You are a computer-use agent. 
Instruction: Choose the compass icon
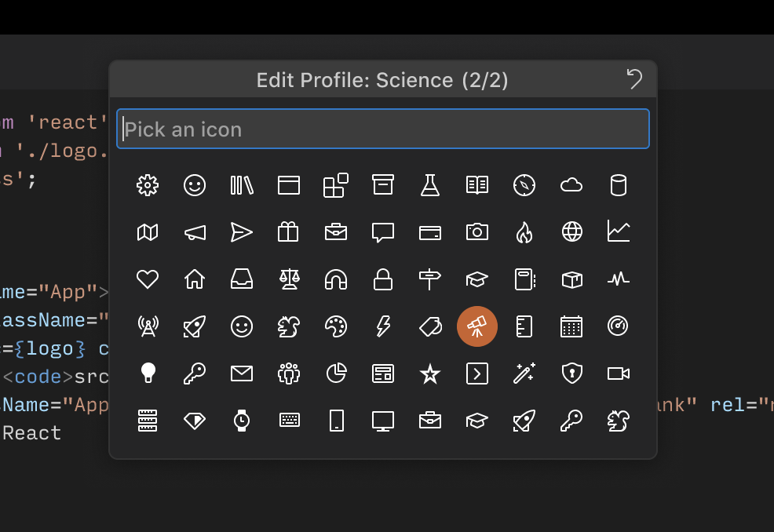point(524,185)
